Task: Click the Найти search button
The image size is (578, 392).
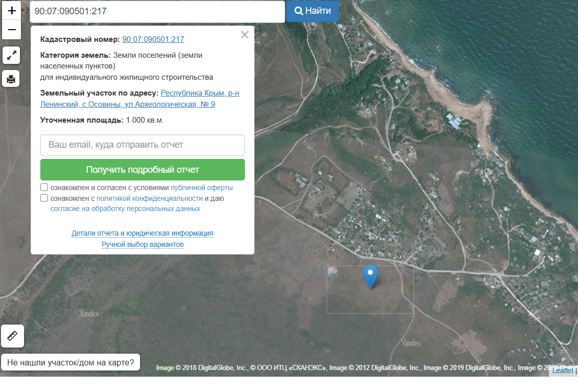Action: [312, 11]
